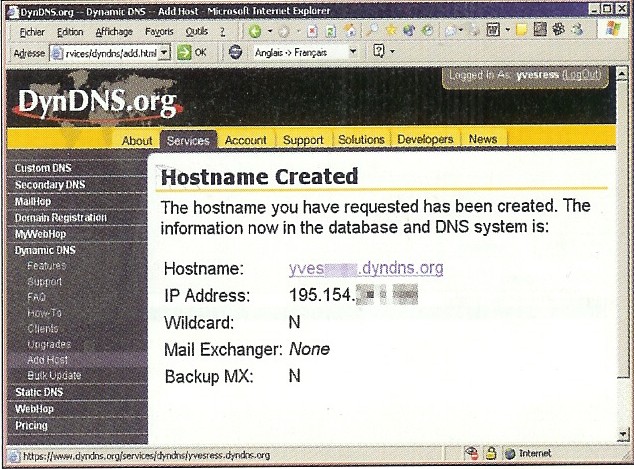Open the Outils menu

click(x=197, y=32)
